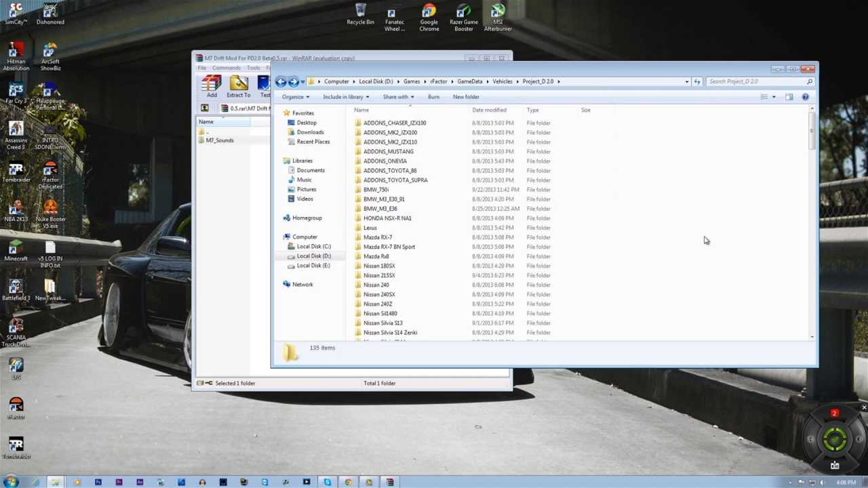Open the WinRAR Commands menu
The height and width of the screenshot is (488, 868).
point(226,68)
